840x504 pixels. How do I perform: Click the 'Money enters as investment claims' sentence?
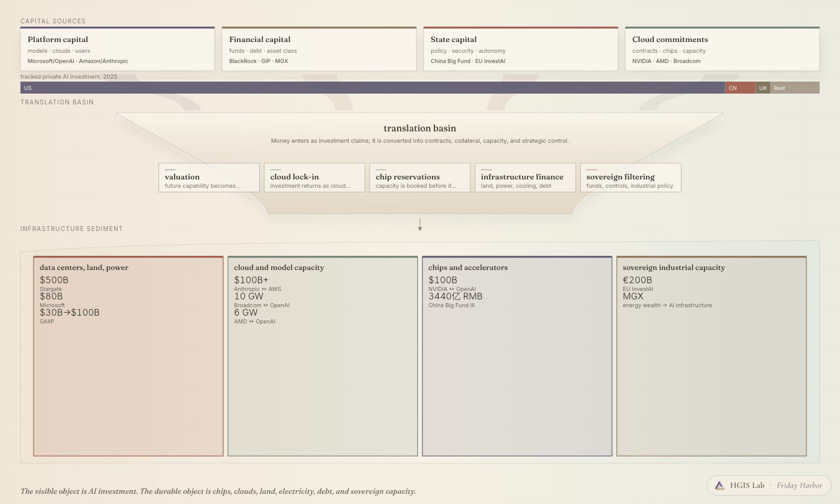click(x=420, y=141)
